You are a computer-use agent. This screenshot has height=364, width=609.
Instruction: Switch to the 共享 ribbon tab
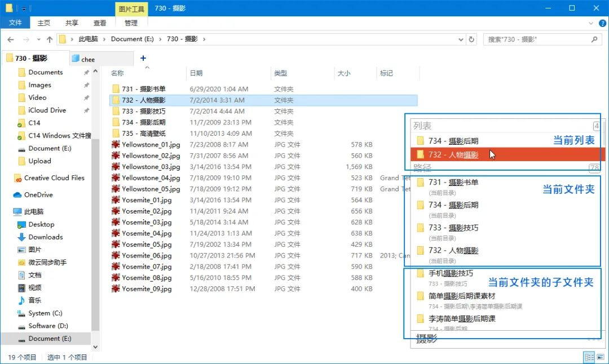point(72,23)
